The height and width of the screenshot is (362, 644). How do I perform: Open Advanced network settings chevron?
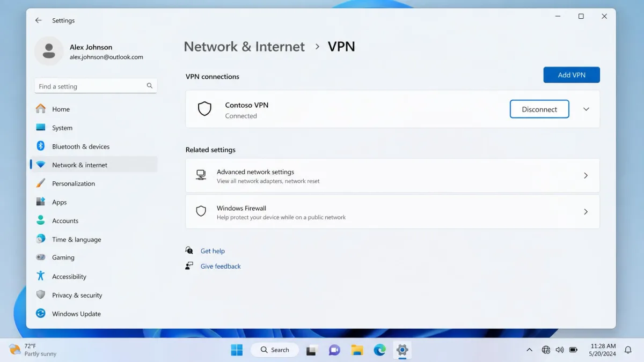tap(586, 175)
